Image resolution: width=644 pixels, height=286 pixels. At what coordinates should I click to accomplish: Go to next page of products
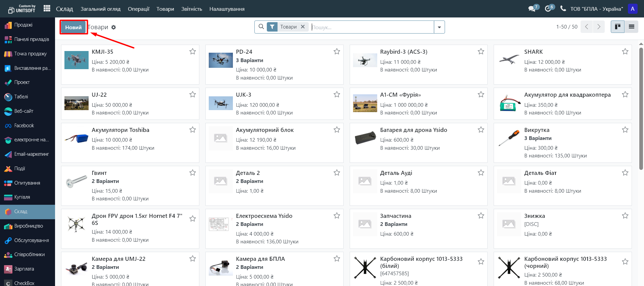tap(599, 27)
